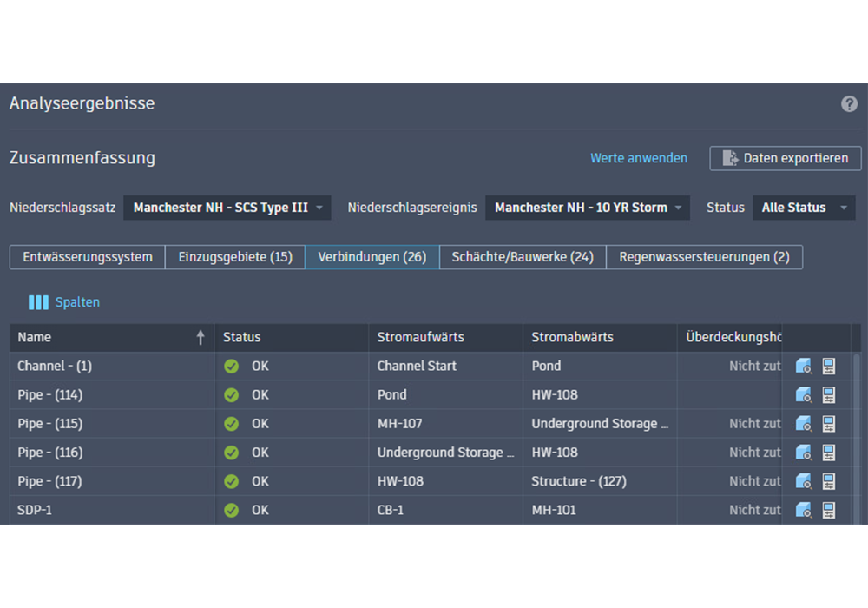Image resolution: width=868 pixels, height=608 pixels.
Task: Click Underground Storage downstream cell of Pipe - (115)
Action: (x=600, y=424)
